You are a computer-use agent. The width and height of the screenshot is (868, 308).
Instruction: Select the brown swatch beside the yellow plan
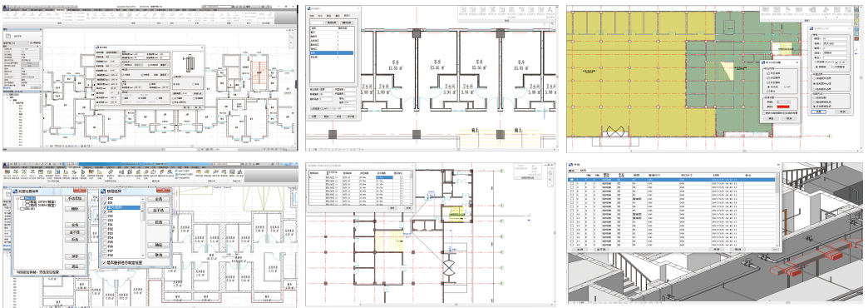click(857, 39)
